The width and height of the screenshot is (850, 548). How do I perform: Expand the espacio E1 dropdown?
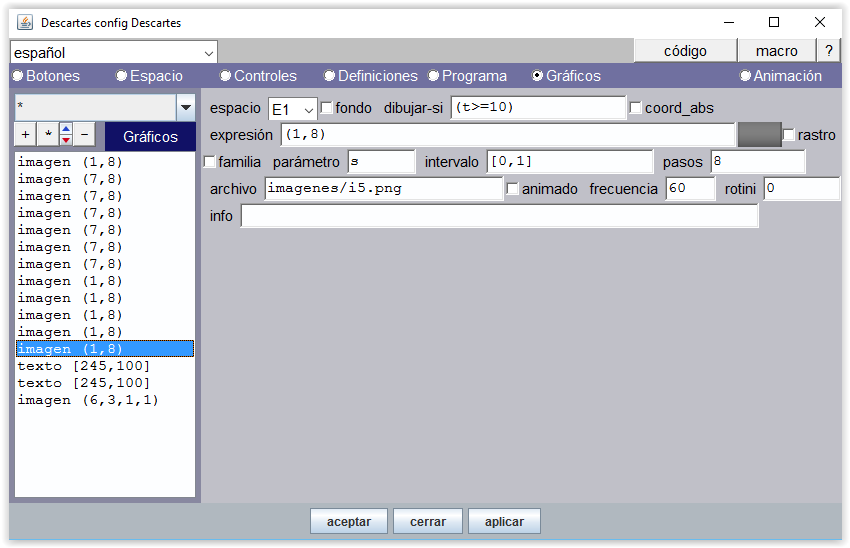click(x=292, y=109)
